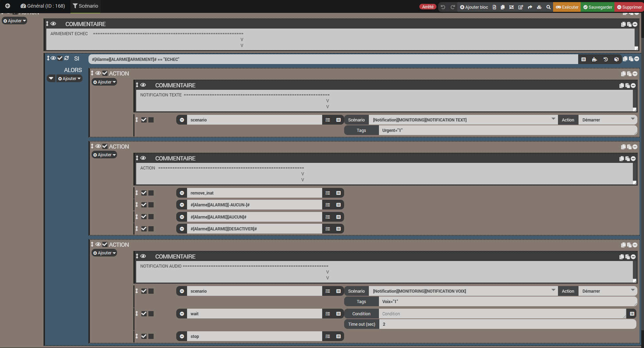
Task: Open search with the magnifier icon
Action: [549, 7]
